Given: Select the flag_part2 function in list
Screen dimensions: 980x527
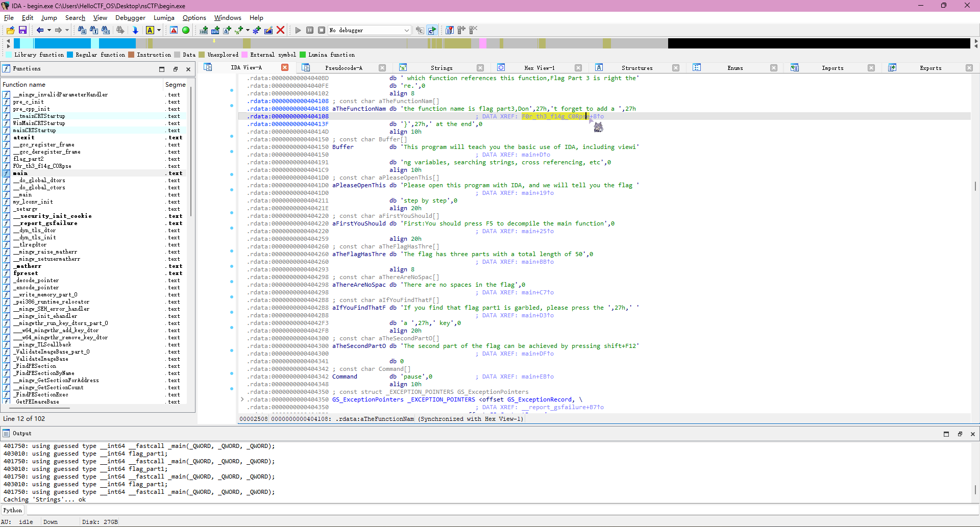Looking at the screenshot, I should [x=29, y=159].
